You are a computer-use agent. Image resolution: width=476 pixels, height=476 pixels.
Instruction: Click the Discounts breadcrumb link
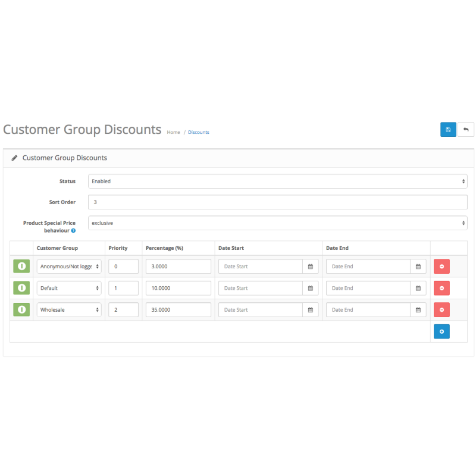coord(199,132)
